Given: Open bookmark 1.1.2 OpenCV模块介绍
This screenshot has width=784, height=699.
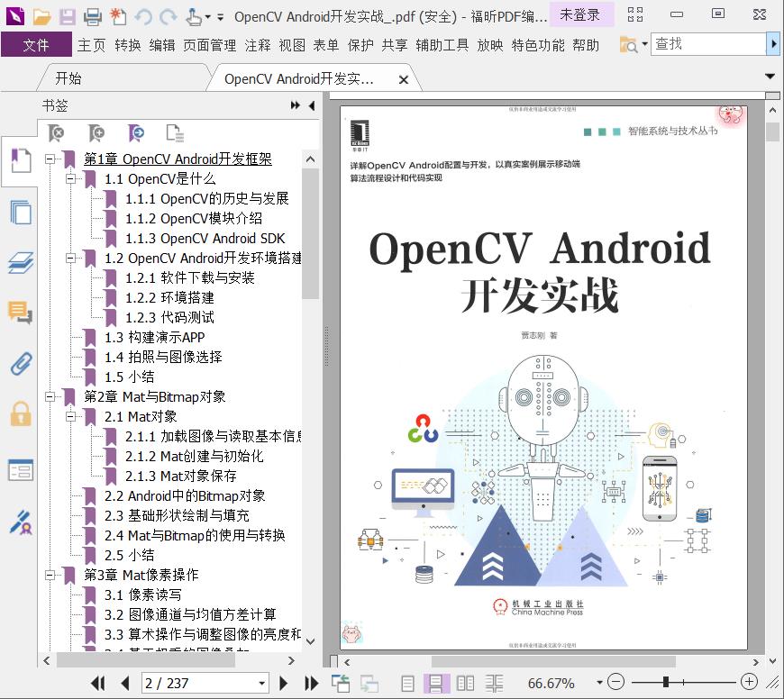Looking at the screenshot, I should (194, 218).
